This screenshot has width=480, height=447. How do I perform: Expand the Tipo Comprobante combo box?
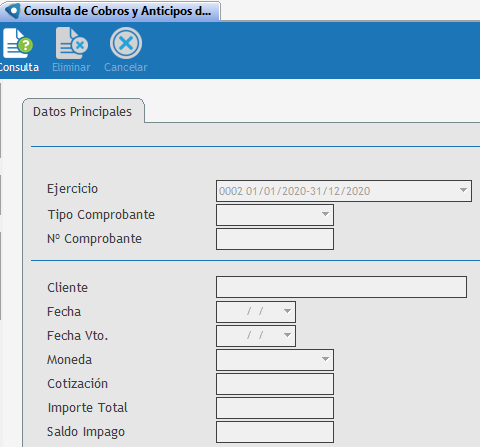325,215
